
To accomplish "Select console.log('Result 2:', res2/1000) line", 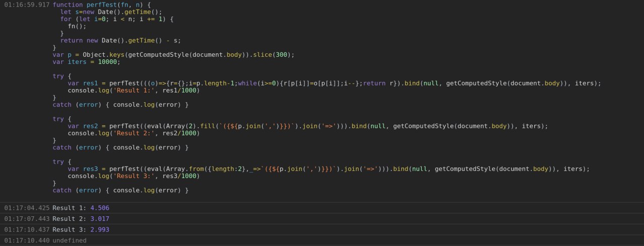I will click(x=134, y=133).
